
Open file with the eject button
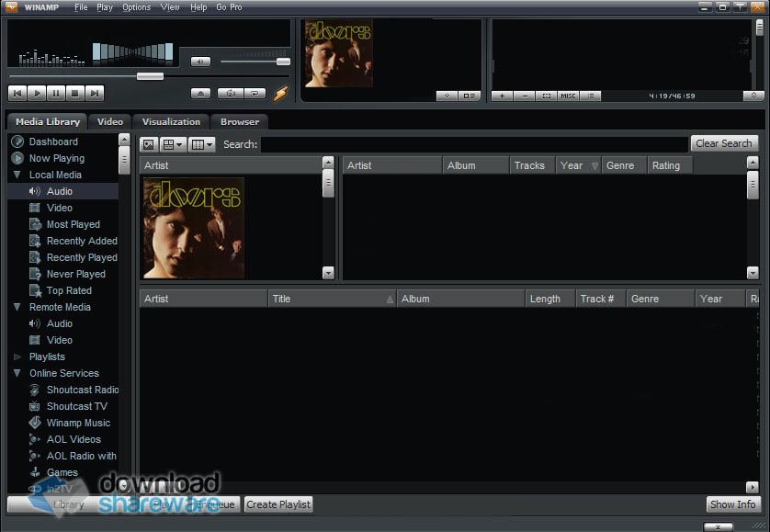(200, 94)
